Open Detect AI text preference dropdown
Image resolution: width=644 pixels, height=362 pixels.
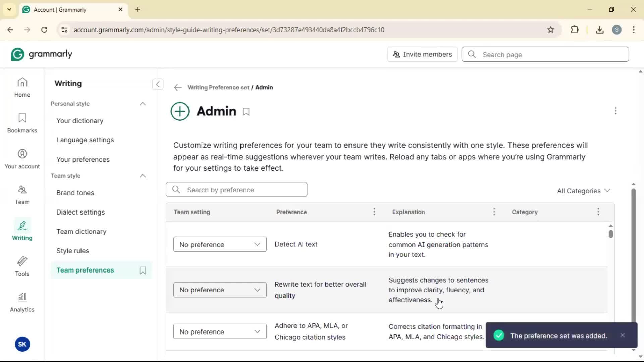coord(220,244)
